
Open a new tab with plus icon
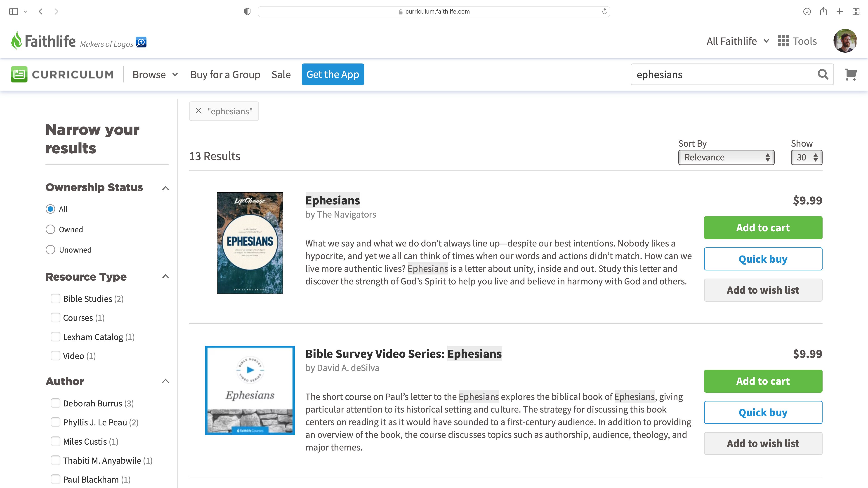tap(840, 12)
